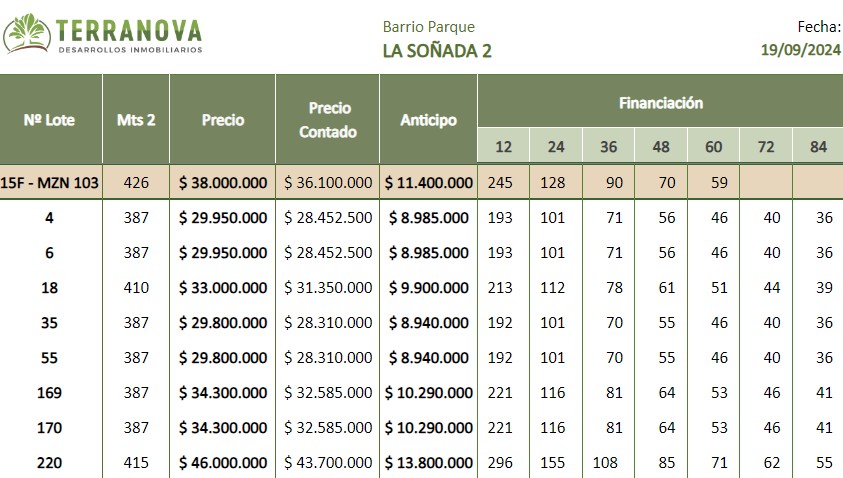843x478 pixels.
Task: Click the $ 38.000.000 price cell
Action: pos(223,182)
